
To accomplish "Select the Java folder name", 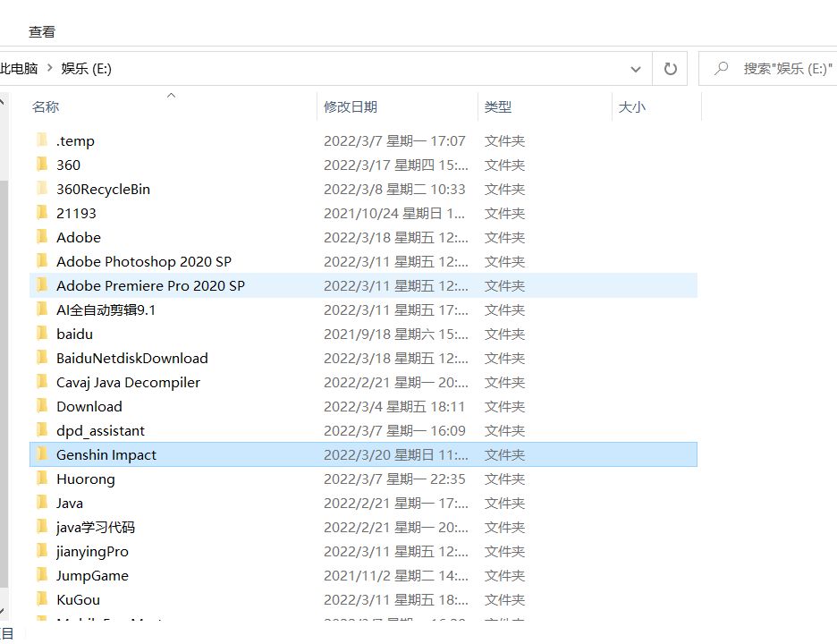I will click(70, 503).
